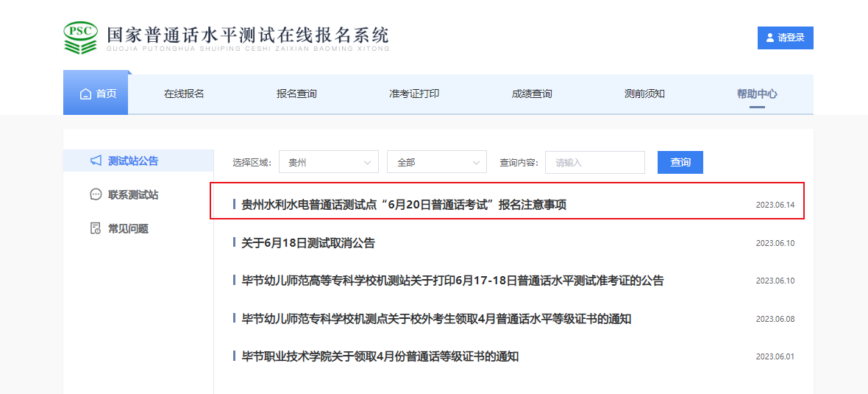Expand the 贵州 region dropdown
Screen dimensions: 868x394
click(x=328, y=162)
